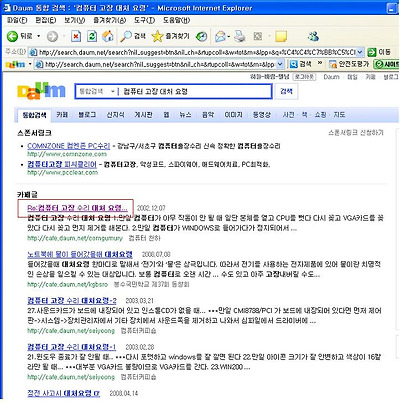This screenshot has height=403, width=400.
Task: Open the Back button history dropdown arrow
Action: tap(39, 36)
